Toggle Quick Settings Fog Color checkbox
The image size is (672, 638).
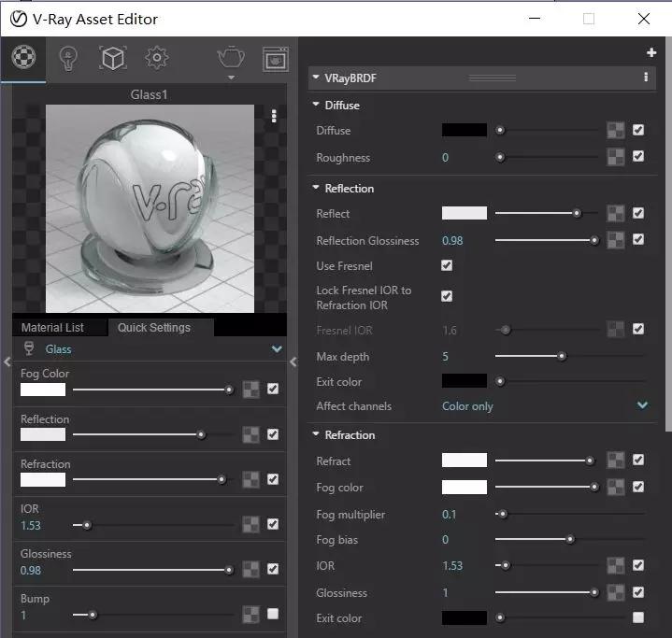click(x=273, y=389)
